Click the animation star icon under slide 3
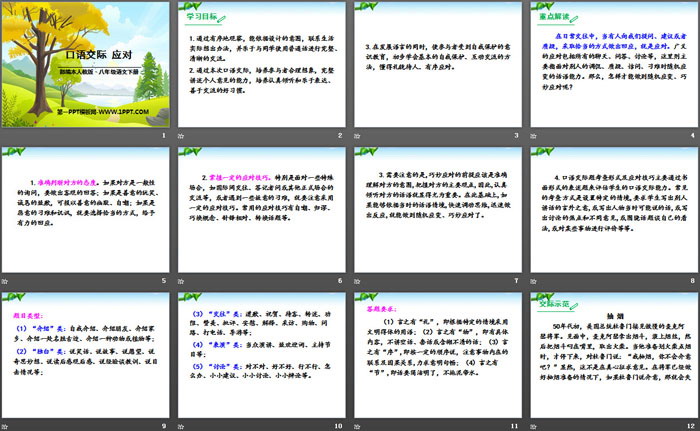Screen dimensions: 700x431 point(357,136)
